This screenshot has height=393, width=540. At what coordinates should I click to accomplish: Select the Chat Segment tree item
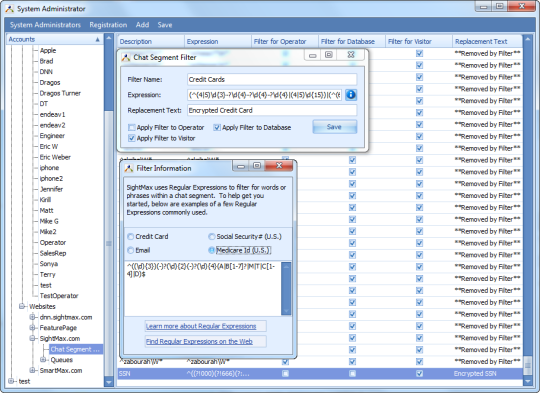pos(75,349)
